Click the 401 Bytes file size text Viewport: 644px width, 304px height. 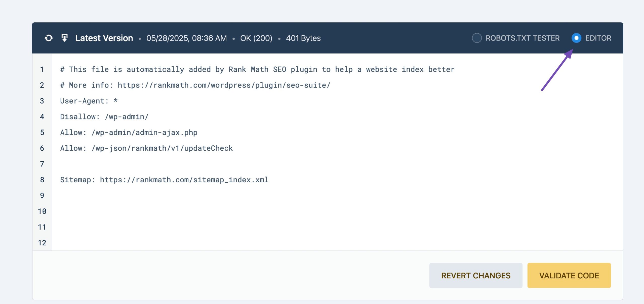[303, 38]
